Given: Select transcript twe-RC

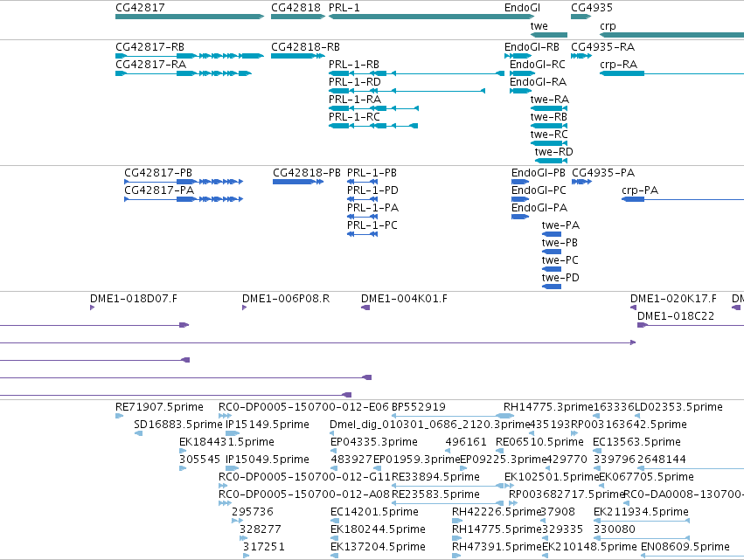Looking at the screenshot, I should 549,143.
